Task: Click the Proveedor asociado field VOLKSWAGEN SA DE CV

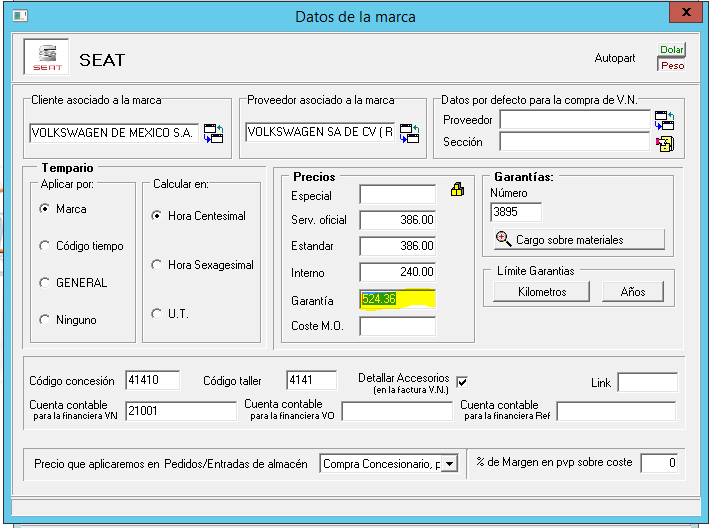Action: 320,132
